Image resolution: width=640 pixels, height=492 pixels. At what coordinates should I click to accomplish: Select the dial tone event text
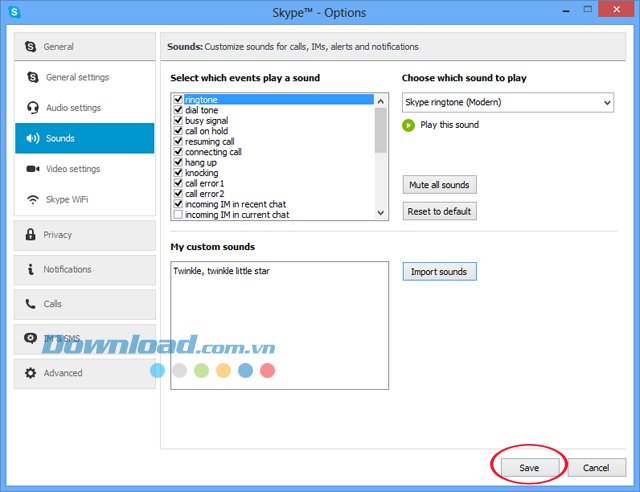[x=202, y=110]
